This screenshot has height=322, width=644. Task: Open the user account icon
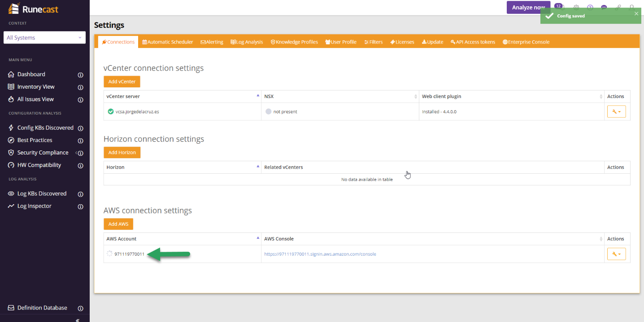point(632,7)
